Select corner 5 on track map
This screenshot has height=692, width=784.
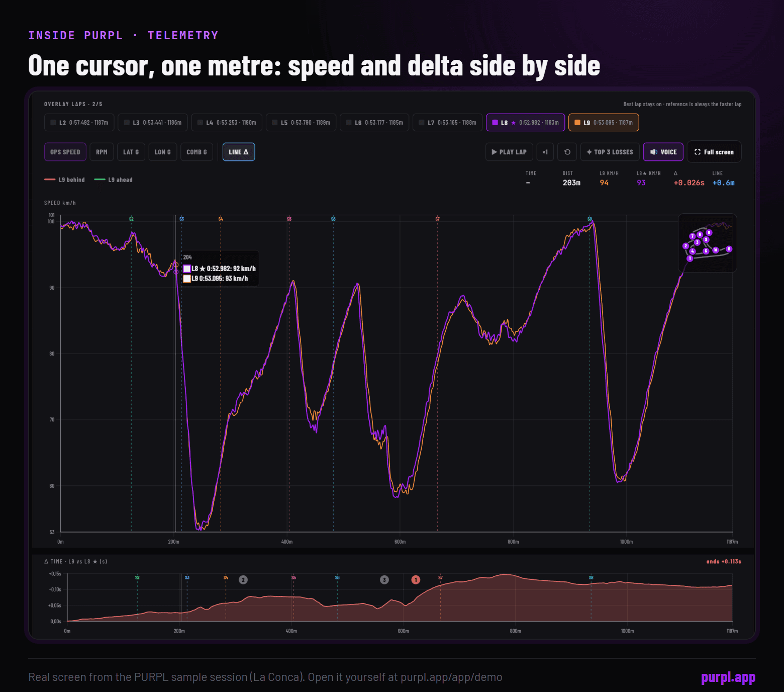point(706,251)
